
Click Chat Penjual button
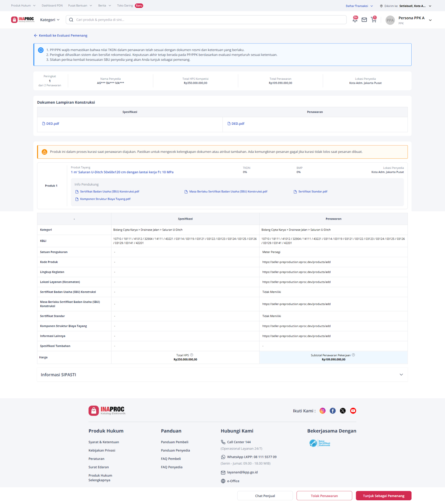point(265,496)
